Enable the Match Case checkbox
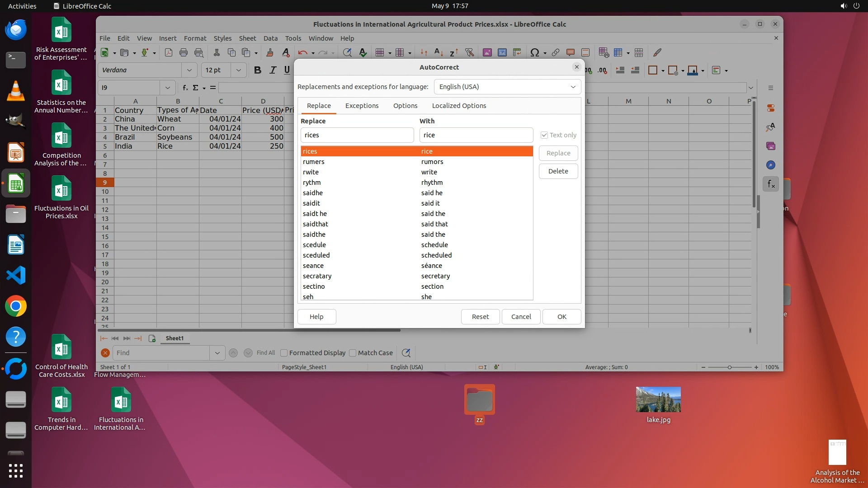This screenshot has height=488, width=868. 353,353
